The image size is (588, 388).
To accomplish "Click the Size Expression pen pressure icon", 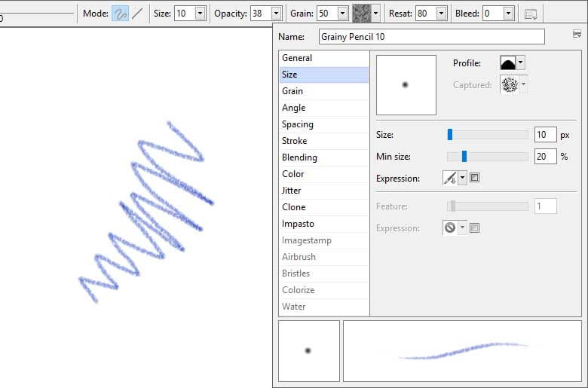I will coord(450,179).
